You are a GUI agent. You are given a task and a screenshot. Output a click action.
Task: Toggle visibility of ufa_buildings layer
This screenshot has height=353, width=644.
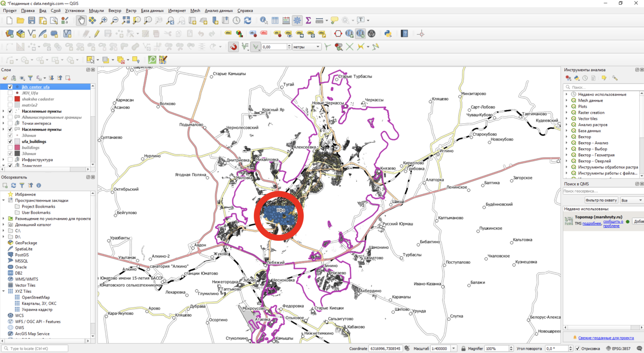10,141
